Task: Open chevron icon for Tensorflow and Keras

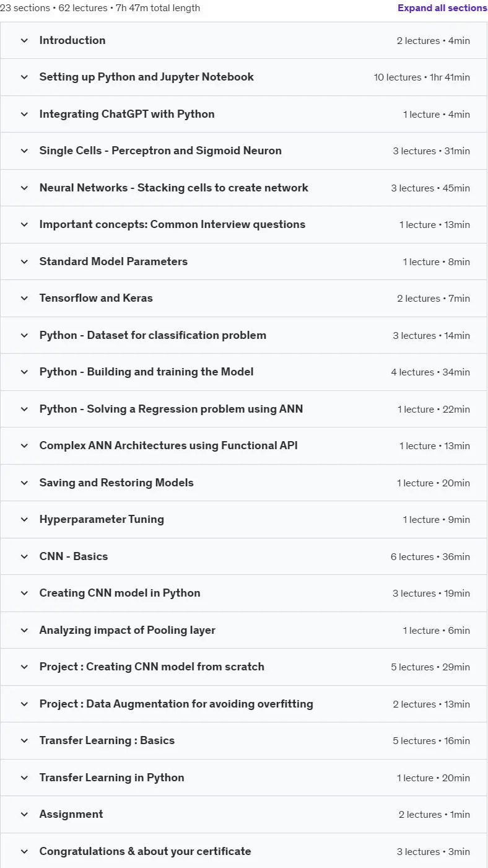Action: pyautogui.click(x=25, y=298)
